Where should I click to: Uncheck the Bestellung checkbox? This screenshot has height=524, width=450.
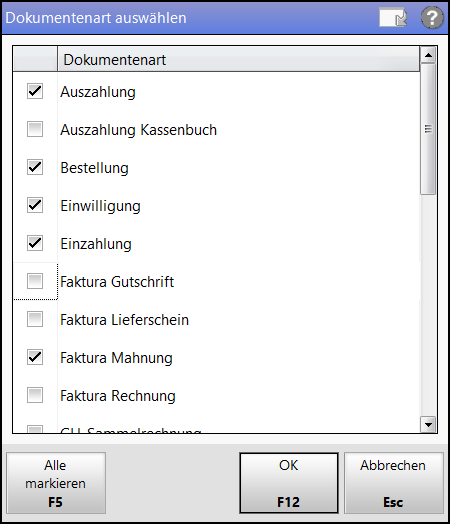click(35, 167)
